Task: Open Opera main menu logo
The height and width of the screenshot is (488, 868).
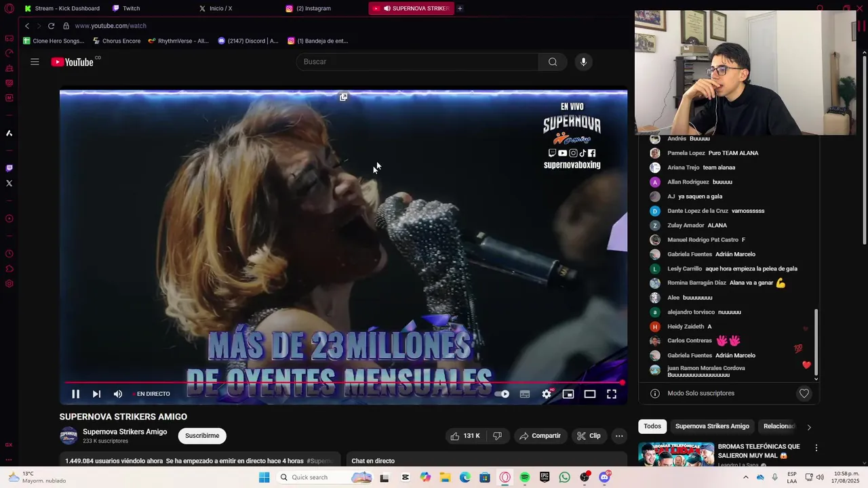Action: 9,9
